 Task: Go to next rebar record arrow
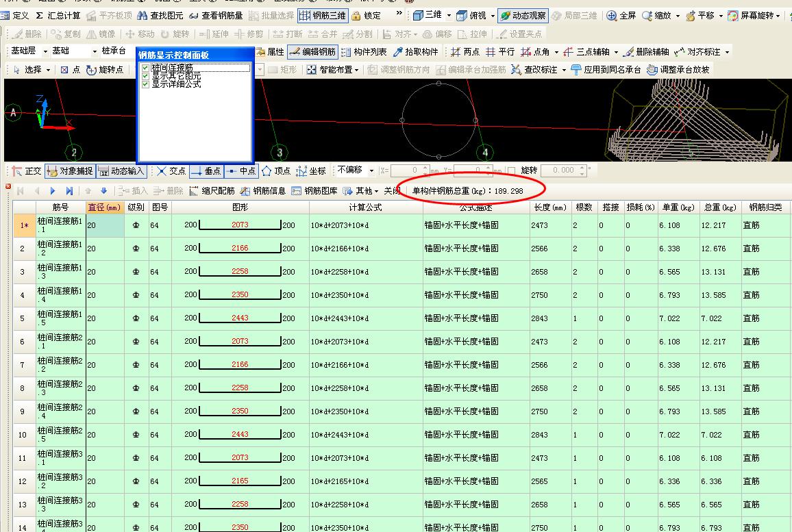coord(53,191)
